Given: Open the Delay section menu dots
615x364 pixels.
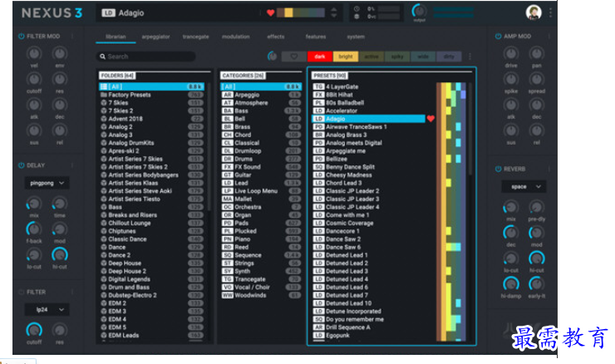Looking at the screenshot, I should (72, 165).
